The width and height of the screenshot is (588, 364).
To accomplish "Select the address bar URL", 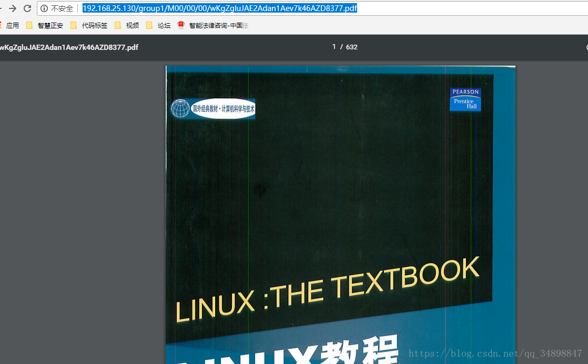I will pyautogui.click(x=220, y=8).
